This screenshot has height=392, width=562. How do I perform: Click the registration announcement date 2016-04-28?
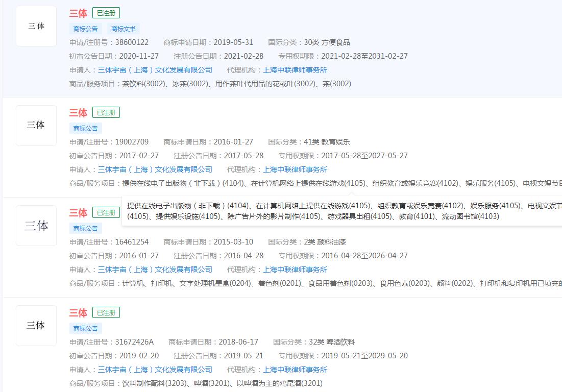(x=243, y=256)
